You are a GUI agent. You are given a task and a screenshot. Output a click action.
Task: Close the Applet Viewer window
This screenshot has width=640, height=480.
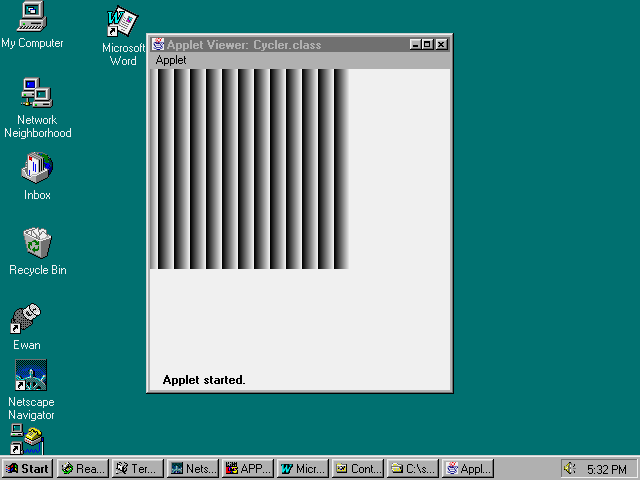tap(441, 44)
